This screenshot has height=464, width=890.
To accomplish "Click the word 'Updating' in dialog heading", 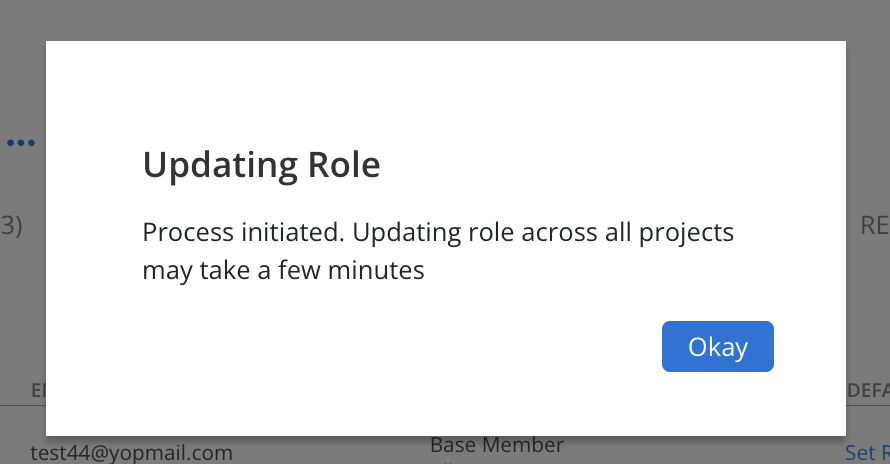I will point(220,165).
